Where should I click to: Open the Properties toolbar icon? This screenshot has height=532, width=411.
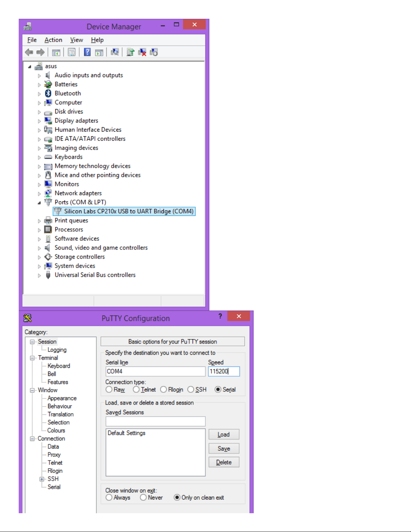[71, 52]
